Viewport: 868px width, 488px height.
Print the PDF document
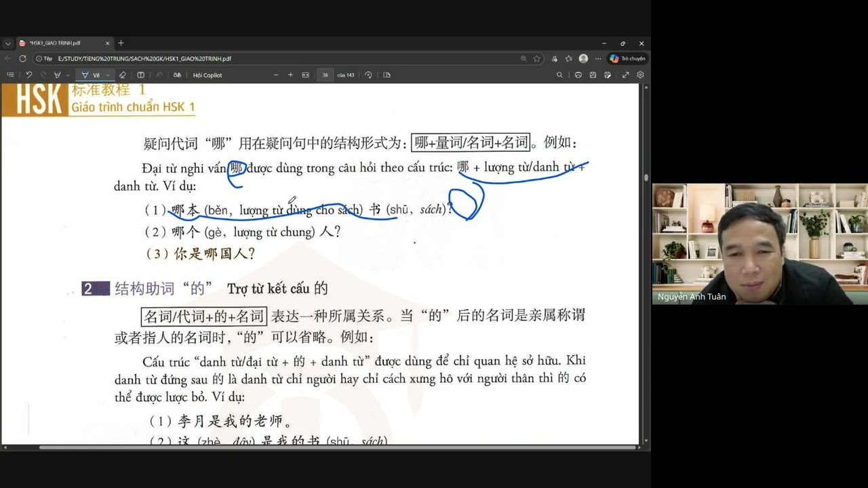578,75
